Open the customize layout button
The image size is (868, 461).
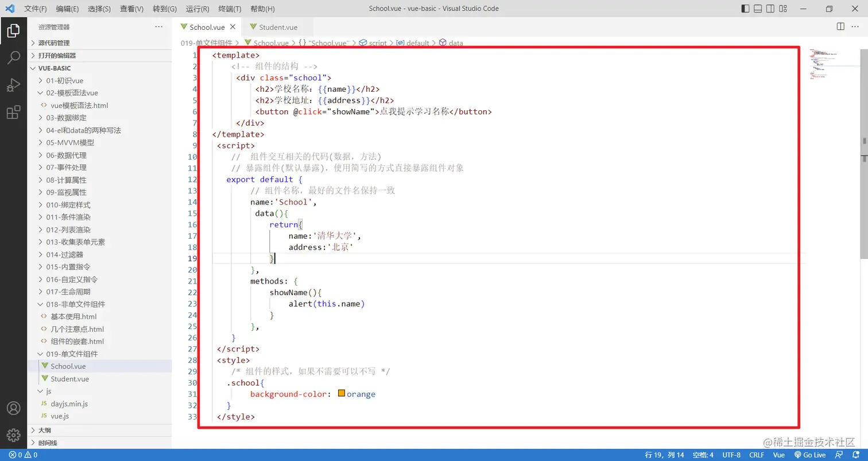coord(784,9)
